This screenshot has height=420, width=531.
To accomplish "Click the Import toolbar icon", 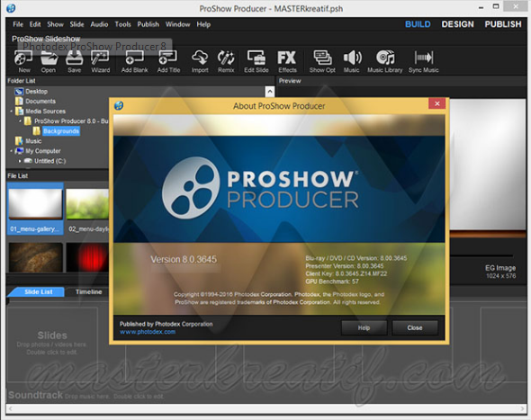I will pyautogui.click(x=200, y=61).
